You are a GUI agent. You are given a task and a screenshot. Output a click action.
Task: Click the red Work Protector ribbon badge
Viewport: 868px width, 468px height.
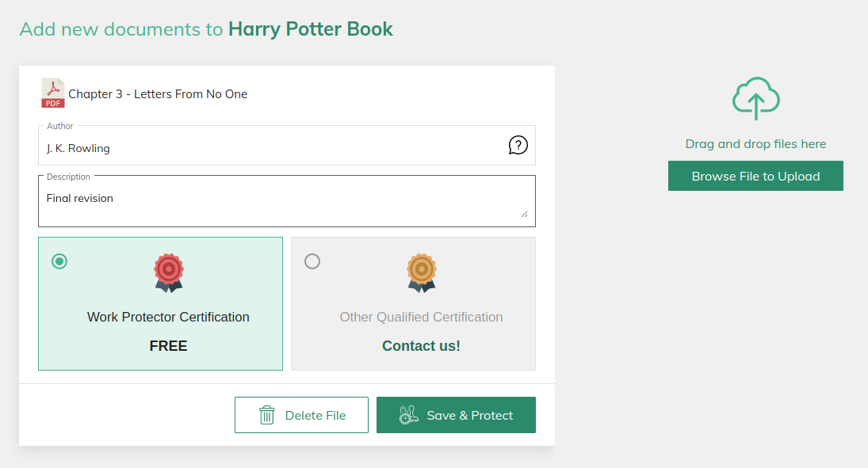(x=168, y=272)
